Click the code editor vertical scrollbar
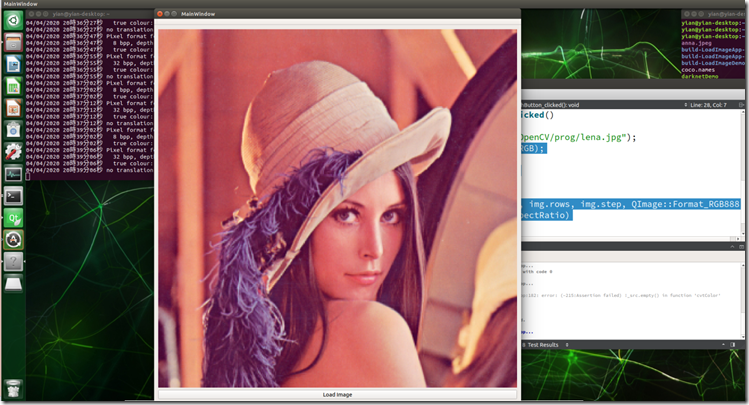 743,172
